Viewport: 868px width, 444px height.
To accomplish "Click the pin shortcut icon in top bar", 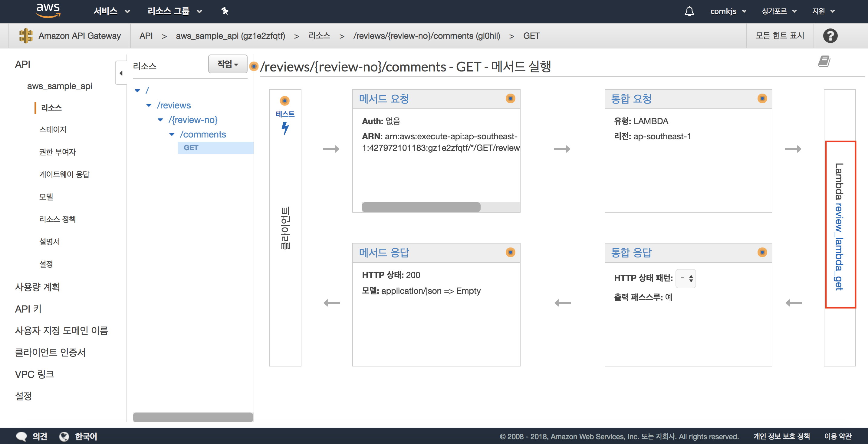I will pyautogui.click(x=225, y=11).
